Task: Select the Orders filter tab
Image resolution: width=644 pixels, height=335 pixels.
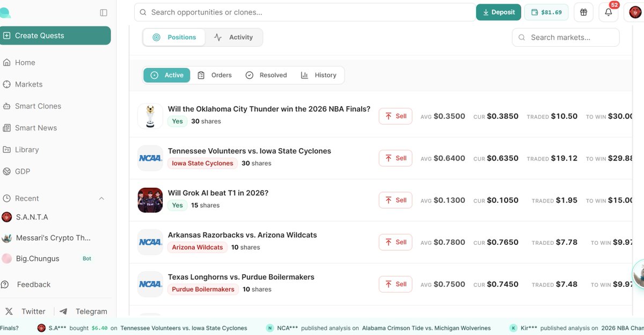Action: [x=215, y=75]
